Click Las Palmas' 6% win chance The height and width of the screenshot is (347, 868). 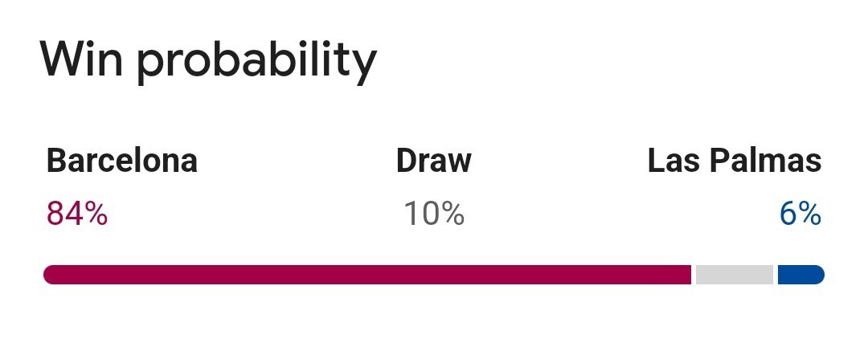point(800,214)
